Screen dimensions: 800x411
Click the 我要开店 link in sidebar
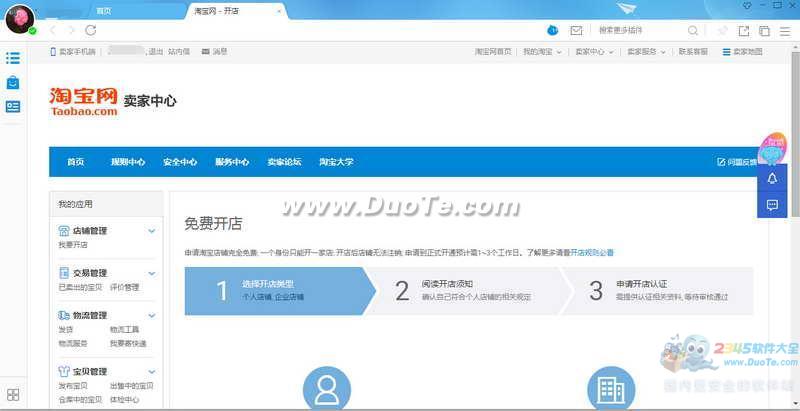pyautogui.click(x=73, y=245)
